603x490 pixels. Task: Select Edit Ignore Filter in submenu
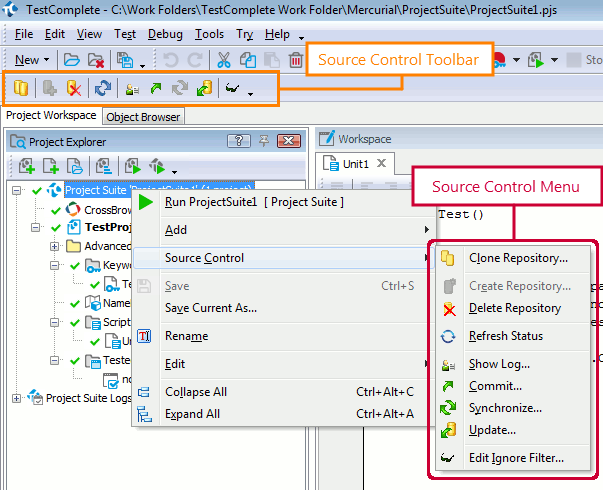[x=513, y=458]
